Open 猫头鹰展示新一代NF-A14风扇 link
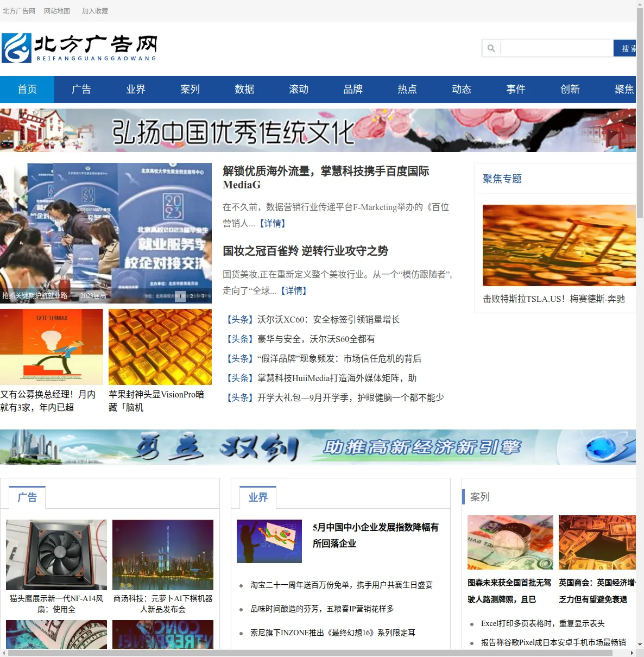Viewport: 644px width, 657px height. point(56,604)
